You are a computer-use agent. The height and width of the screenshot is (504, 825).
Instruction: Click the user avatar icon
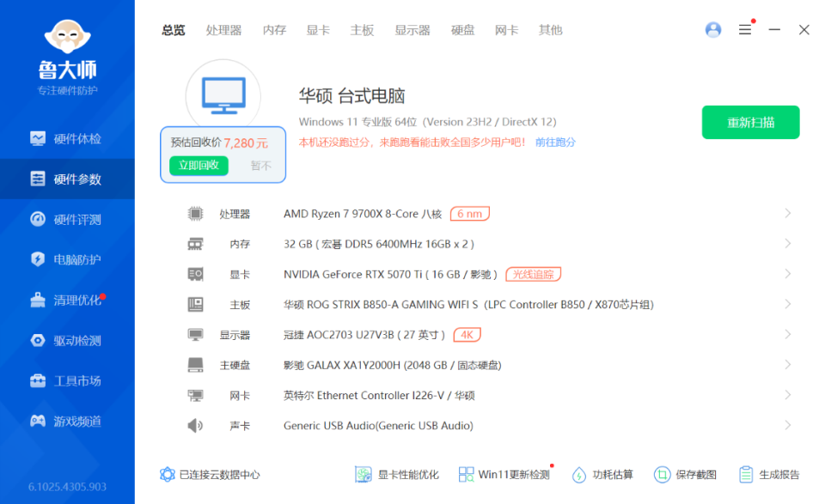[x=712, y=29]
